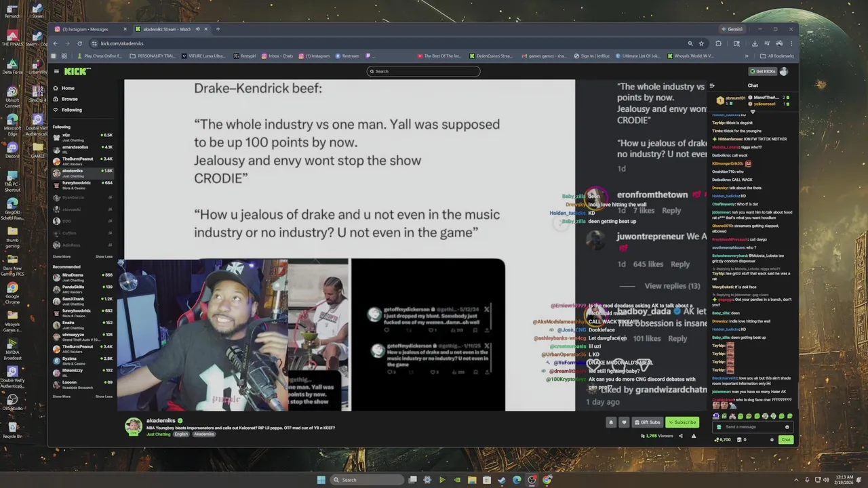
Task: Open Google Chrome desktop shortcut
Action: pyautogui.click(x=12, y=291)
